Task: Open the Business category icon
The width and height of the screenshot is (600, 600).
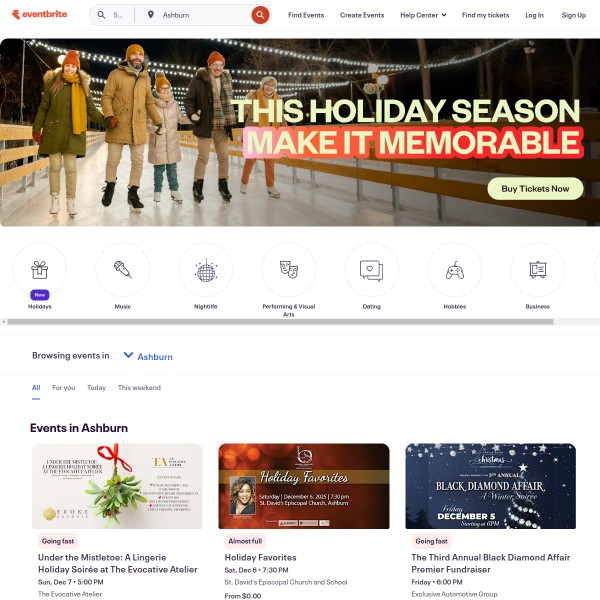Action: pyautogui.click(x=538, y=269)
